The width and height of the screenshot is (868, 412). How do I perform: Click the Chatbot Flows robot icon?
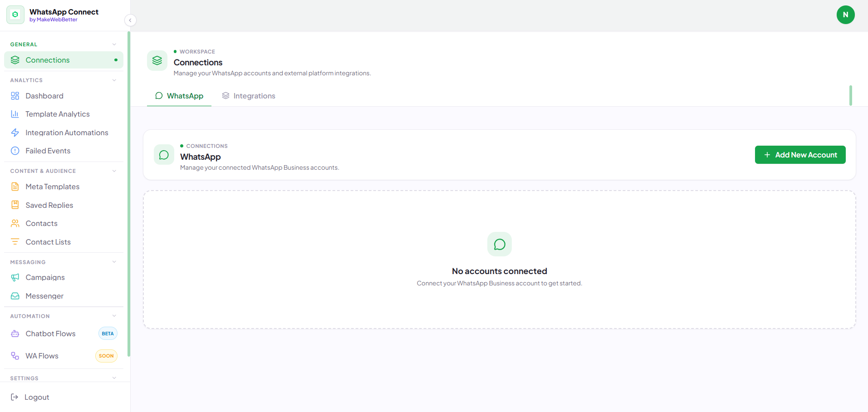pos(15,334)
